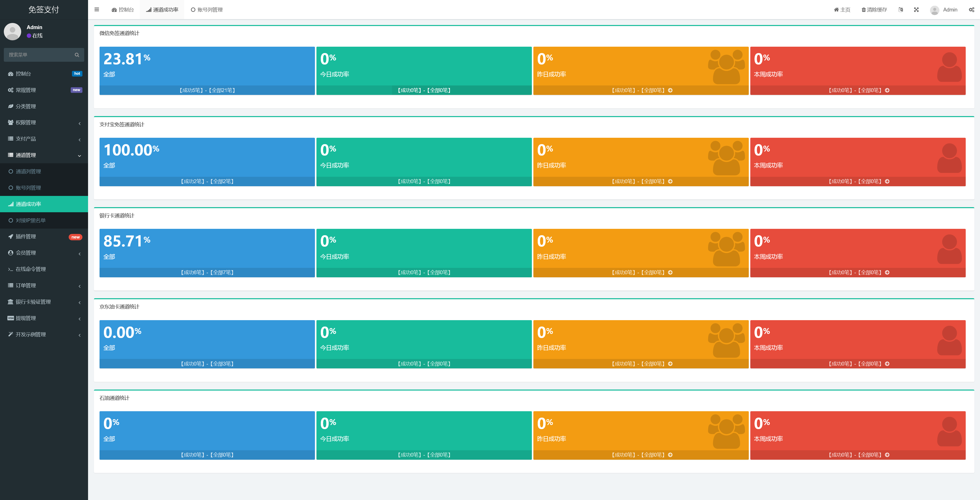Image resolution: width=980 pixels, height=500 pixels.
Task: Open 通道列管理 in the sidebar
Action: [44, 171]
